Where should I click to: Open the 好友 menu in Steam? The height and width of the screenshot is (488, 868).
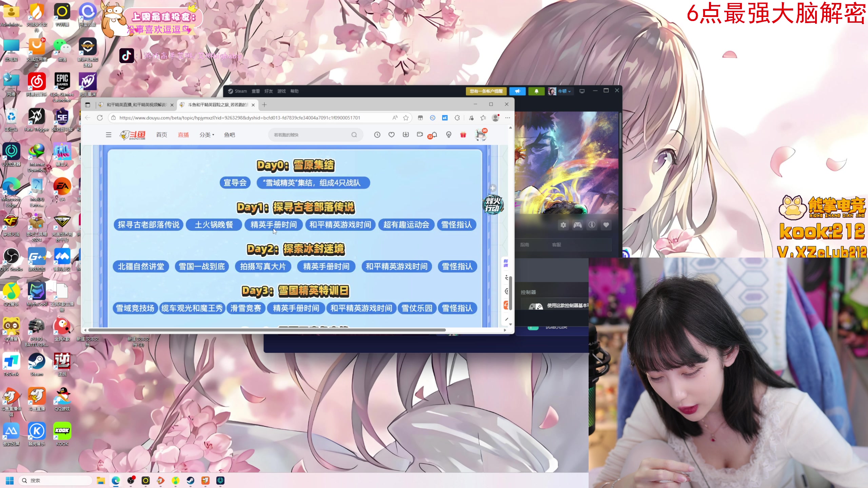[x=269, y=91]
